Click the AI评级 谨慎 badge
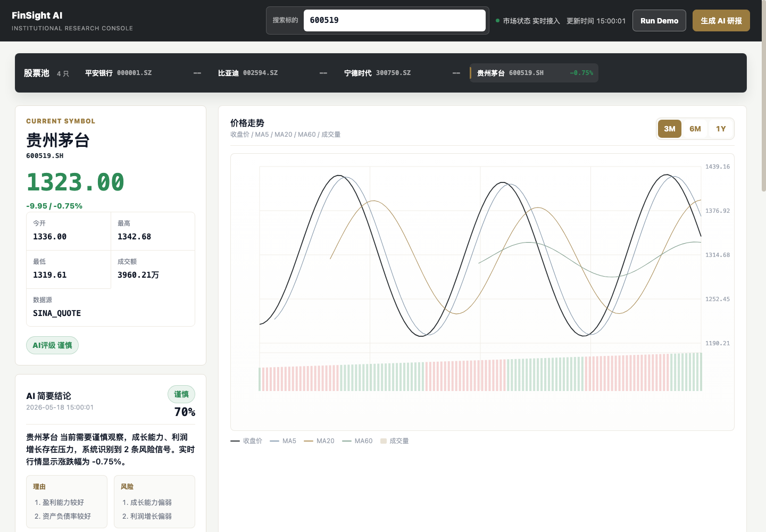This screenshot has height=532, width=766. point(52,345)
